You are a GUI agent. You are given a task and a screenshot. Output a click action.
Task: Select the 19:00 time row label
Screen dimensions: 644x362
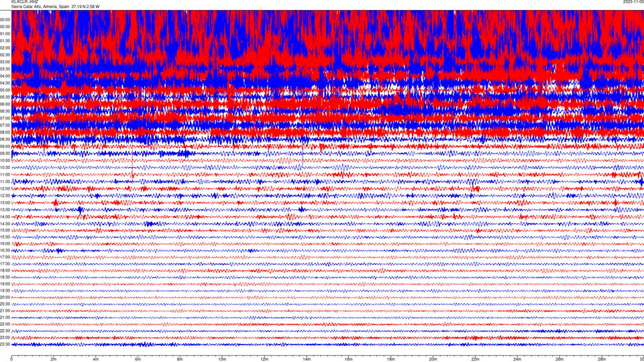5,284
